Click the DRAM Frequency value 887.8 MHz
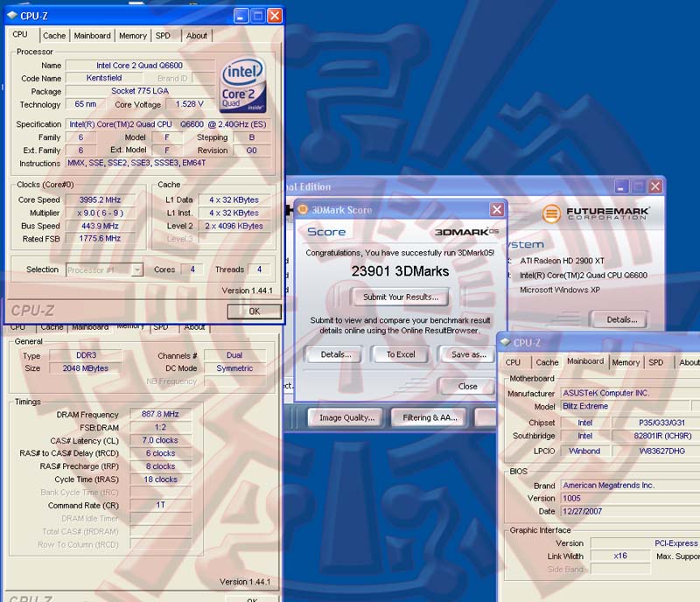The width and height of the screenshot is (700, 602). click(x=160, y=414)
